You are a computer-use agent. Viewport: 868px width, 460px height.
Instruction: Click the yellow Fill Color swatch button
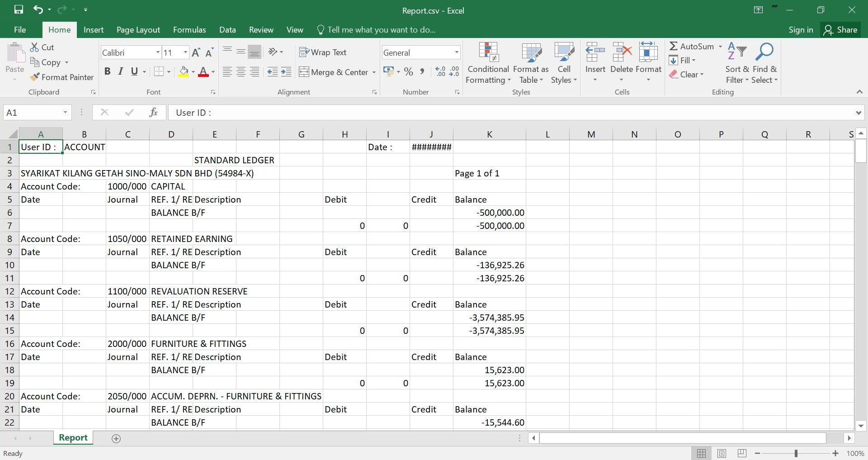pos(184,72)
